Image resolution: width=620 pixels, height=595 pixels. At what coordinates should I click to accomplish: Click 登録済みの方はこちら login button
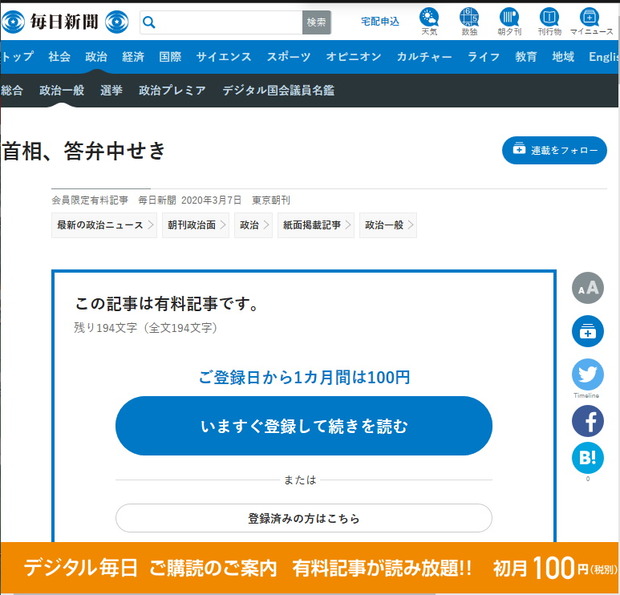pyautogui.click(x=304, y=518)
